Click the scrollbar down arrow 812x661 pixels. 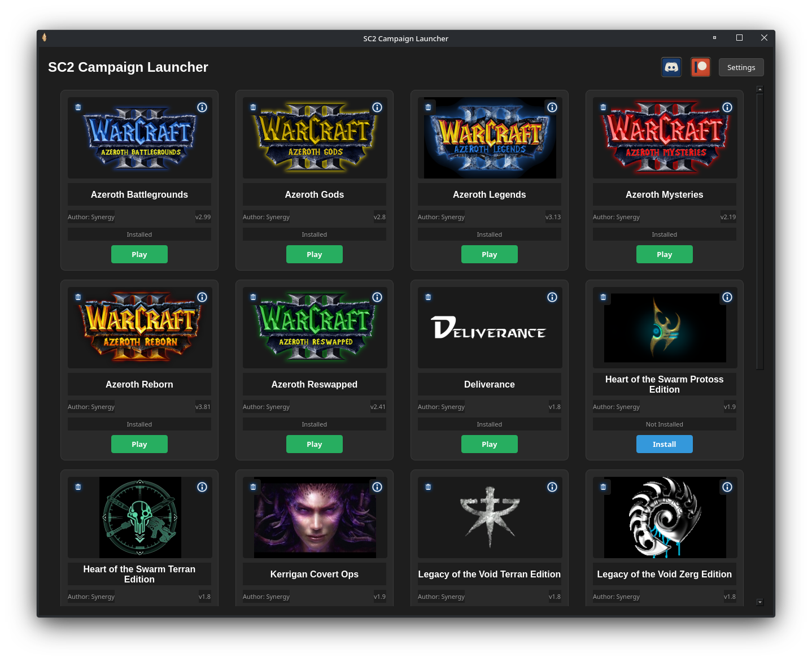[760, 602]
